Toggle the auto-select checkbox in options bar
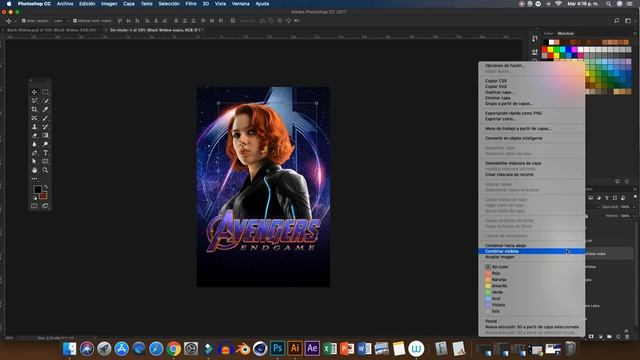Screen dimensions: 640x360 tap(24, 20)
